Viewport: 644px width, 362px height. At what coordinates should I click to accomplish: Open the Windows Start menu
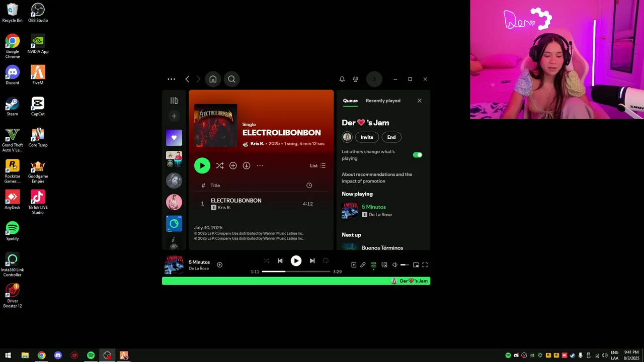[8, 355]
